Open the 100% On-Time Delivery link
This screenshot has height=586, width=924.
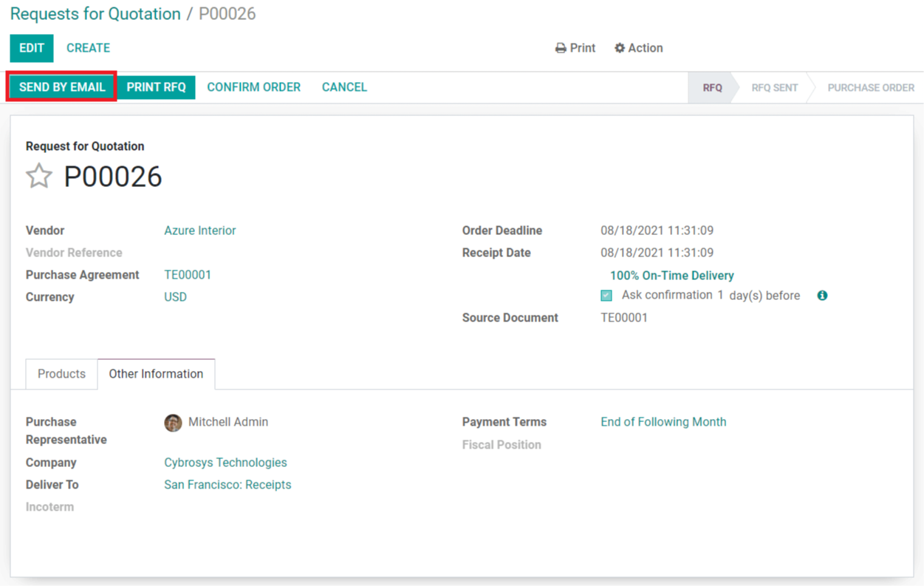[672, 276]
